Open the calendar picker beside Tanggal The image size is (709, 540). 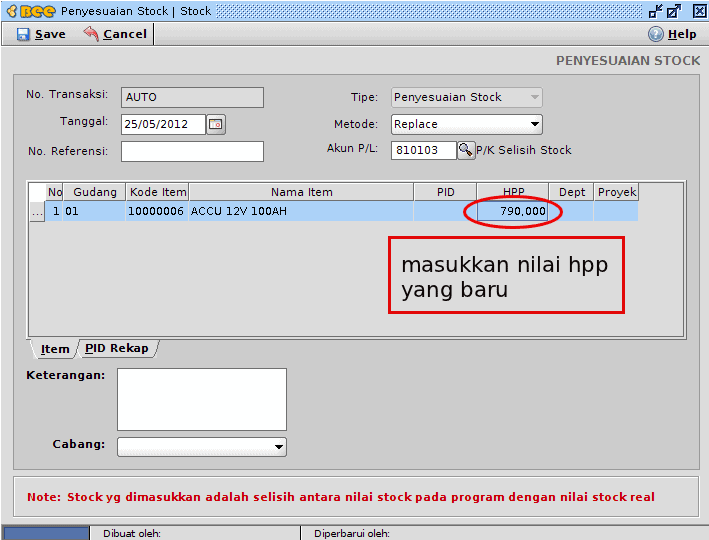click(216, 124)
